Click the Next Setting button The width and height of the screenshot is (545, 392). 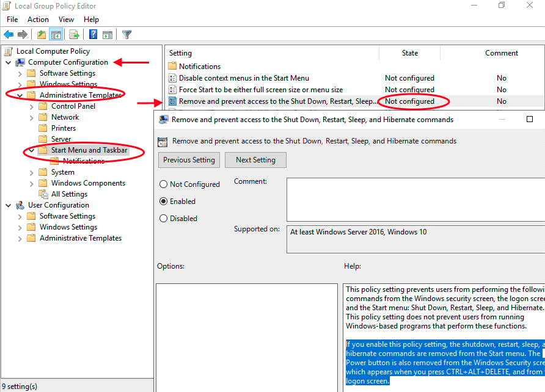[x=255, y=160]
